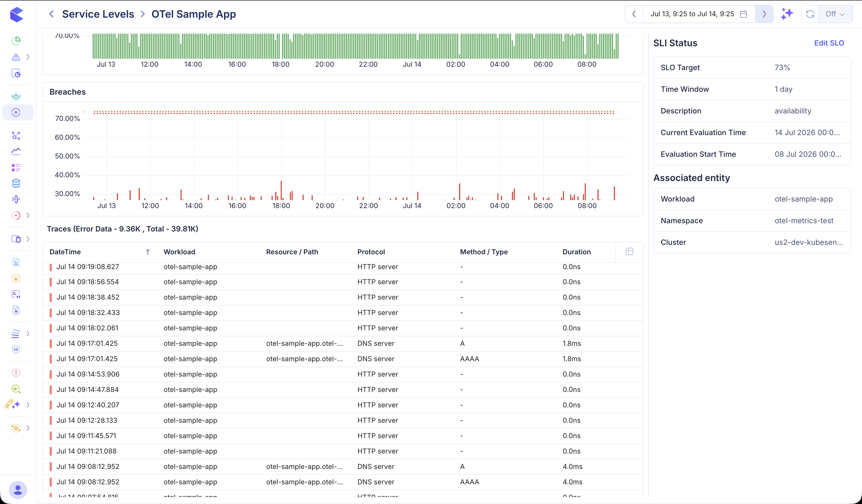Open the blue document logs icon
Screen dimensions: 862x504
pos(16,262)
